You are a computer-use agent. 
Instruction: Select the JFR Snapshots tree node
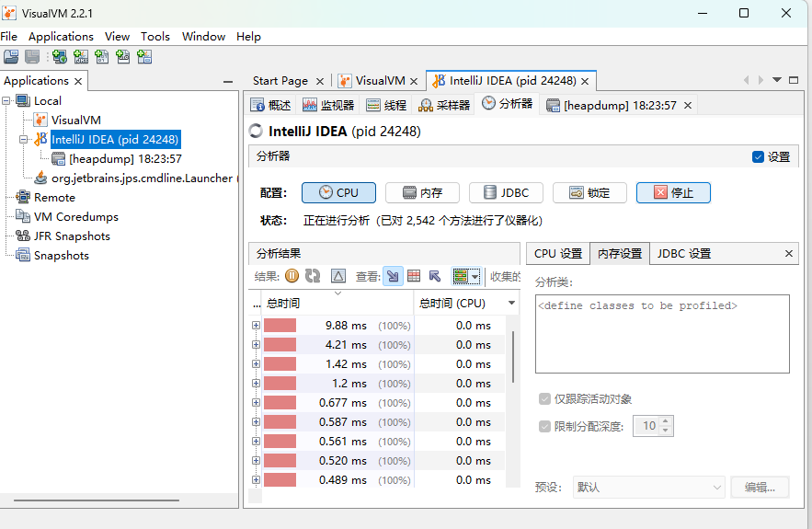pyautogui.click(x=72, y=236)
